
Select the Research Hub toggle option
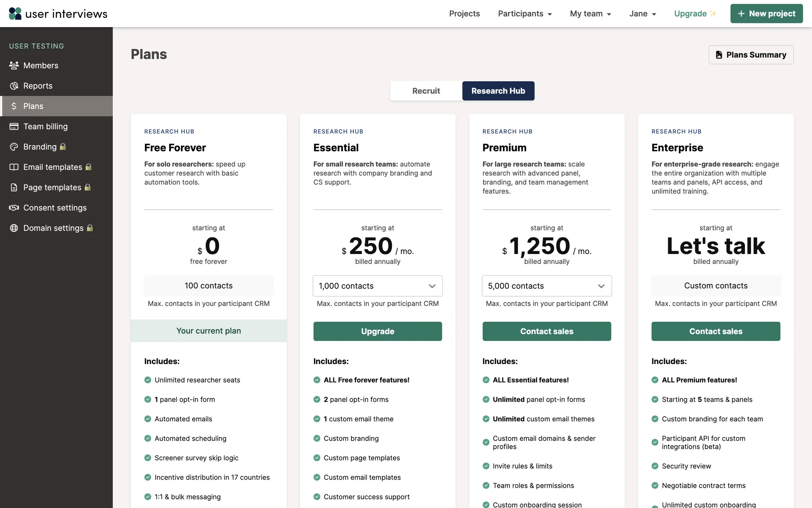(498, 91)
